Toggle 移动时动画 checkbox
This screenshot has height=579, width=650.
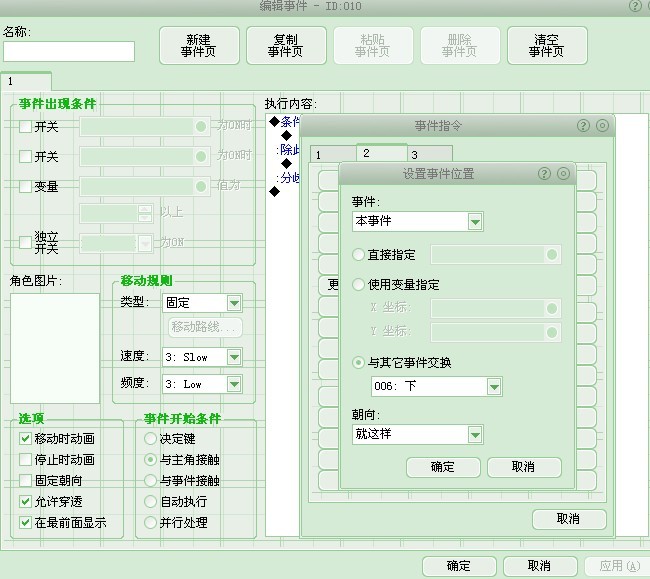(x=25, y=438)
